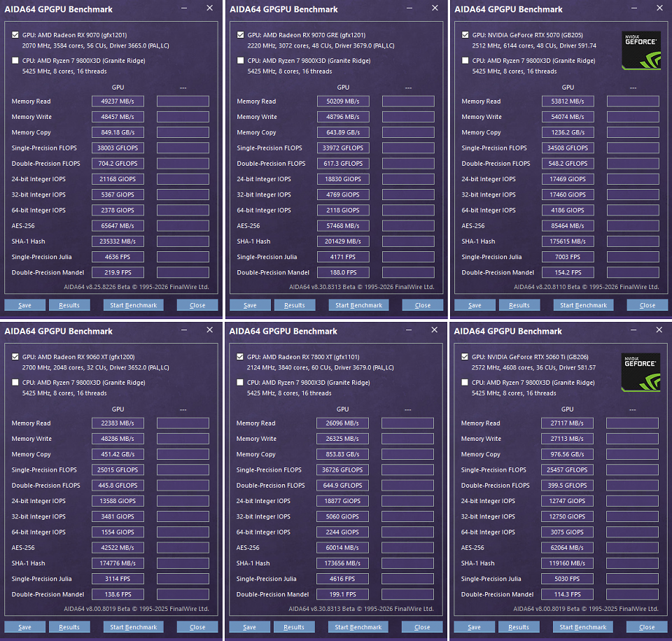
Task: Click Memory Read value 49237 MB/s
Action: point(118,101)
